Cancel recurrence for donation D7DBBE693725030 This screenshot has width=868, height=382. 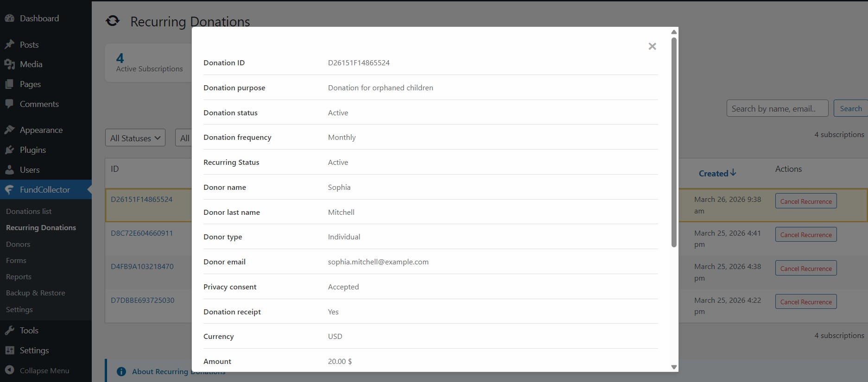click(806, 302)
